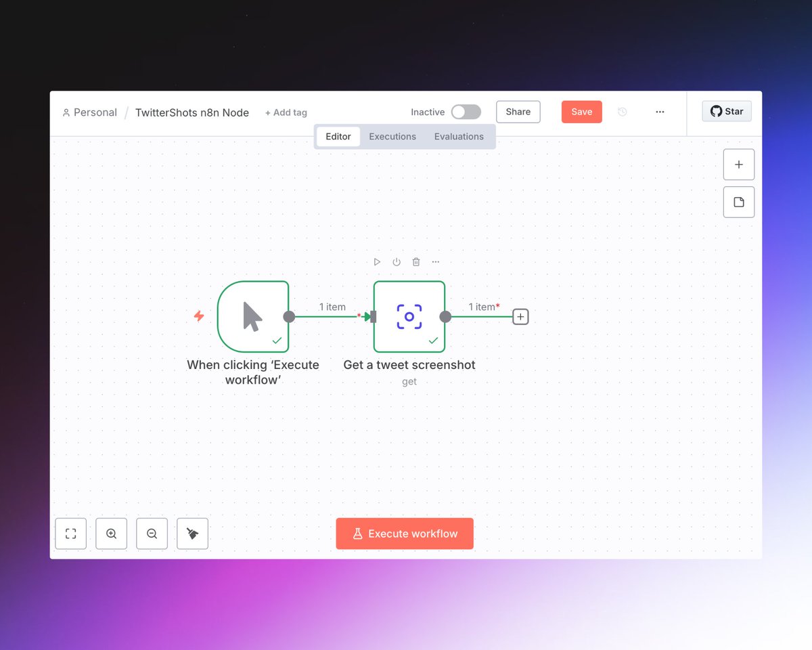Click the 'When clicking Execute workflow' label
Image resolution: width=812 pixels, height=650 pixels.
(253, 372)
